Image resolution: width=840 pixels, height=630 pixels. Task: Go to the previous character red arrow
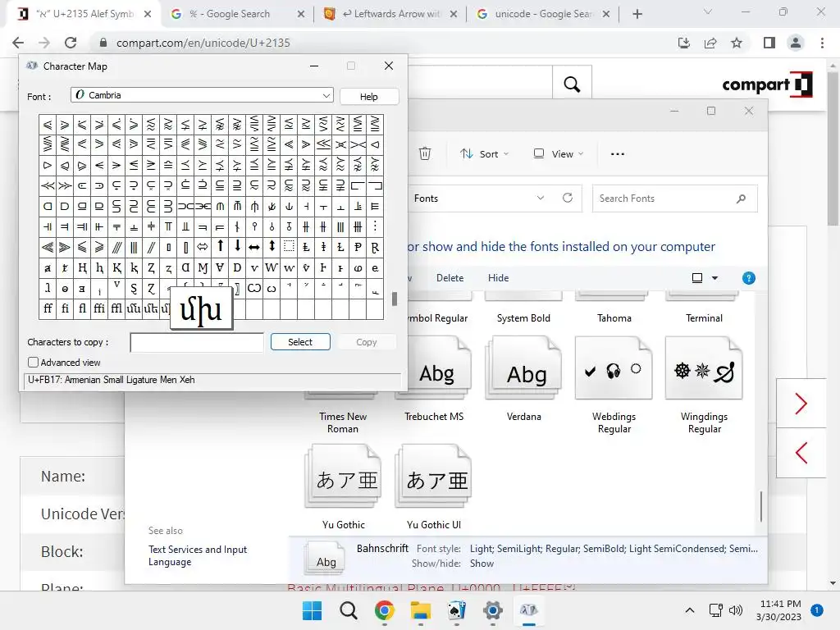(801, 453)
